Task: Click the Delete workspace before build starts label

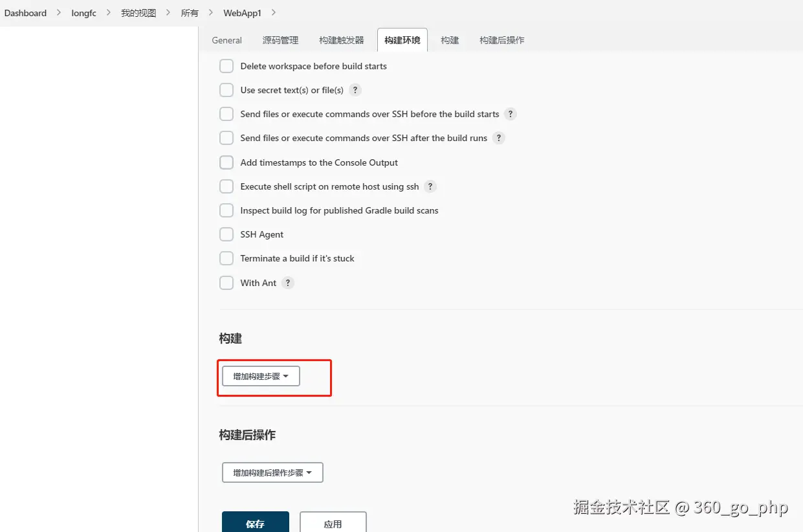Action: (313, 66)
